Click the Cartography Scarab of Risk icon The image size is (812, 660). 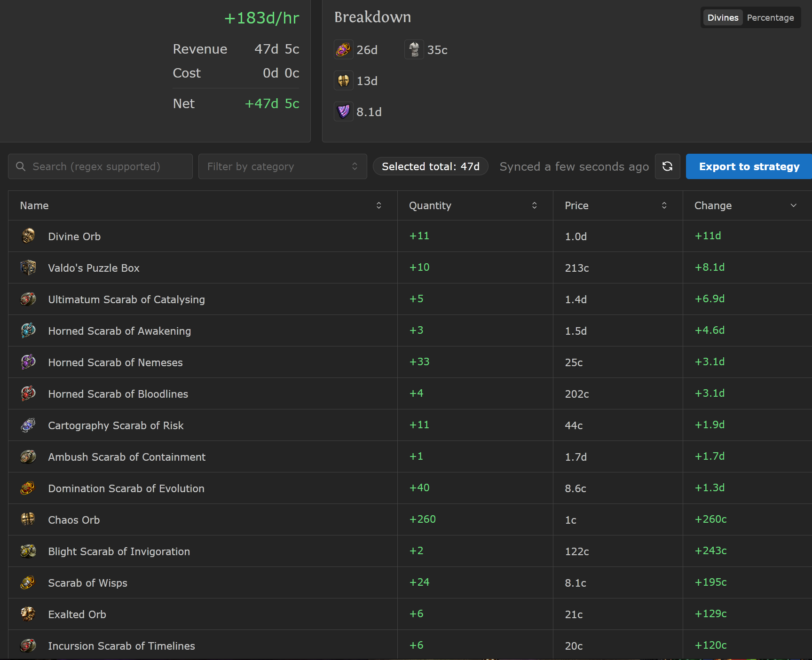(28, 425)
